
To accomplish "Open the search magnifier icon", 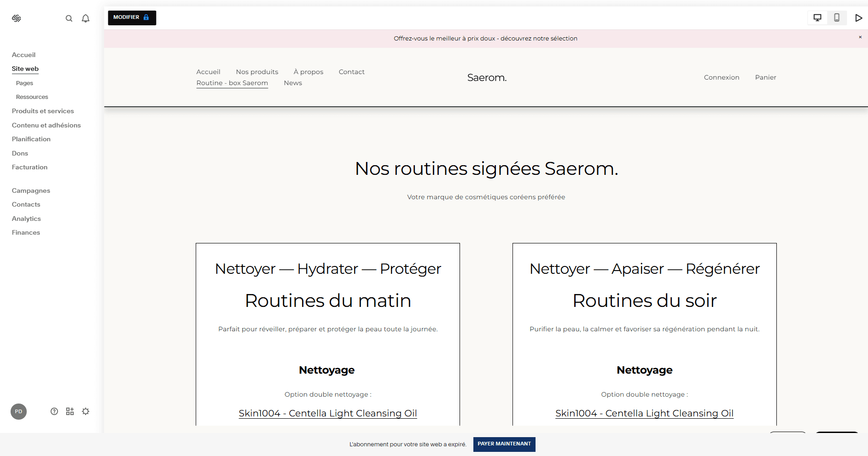I will pos(69,18).
